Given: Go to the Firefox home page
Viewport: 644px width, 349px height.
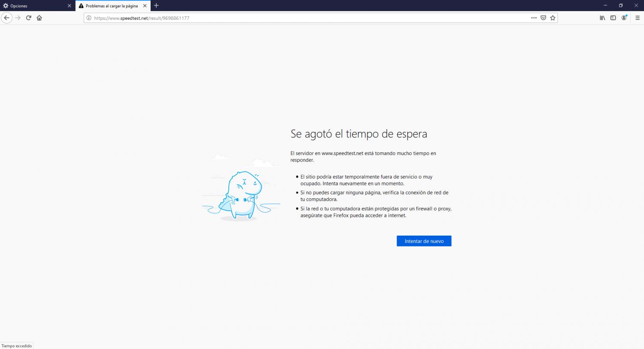Looking at the screenshot, I should 39,18.
